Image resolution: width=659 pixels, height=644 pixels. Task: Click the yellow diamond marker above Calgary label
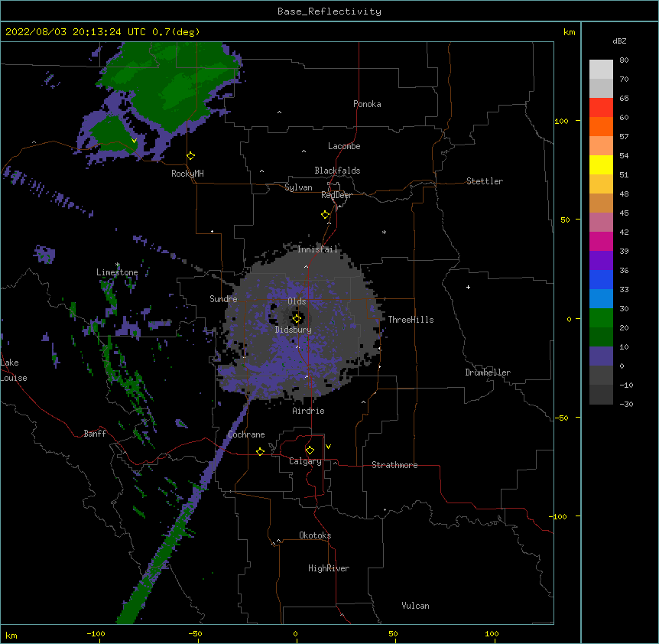pyautogui.click(x=310, y=450)
